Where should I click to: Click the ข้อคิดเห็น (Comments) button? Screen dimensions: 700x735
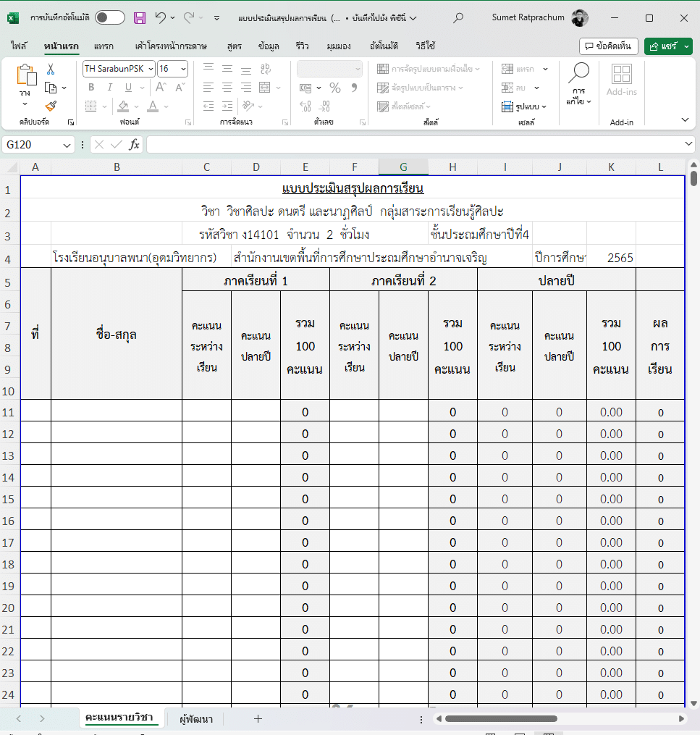(608, 46)
